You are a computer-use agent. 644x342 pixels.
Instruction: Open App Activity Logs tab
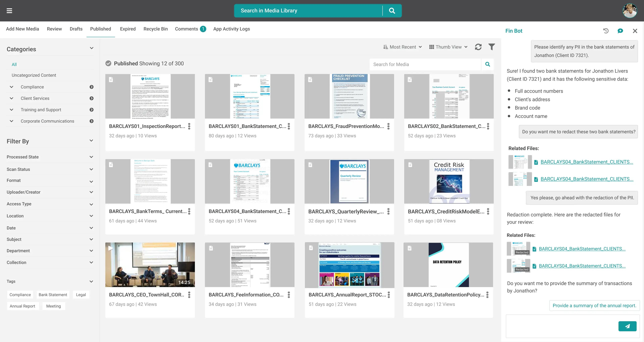[231, 29]
